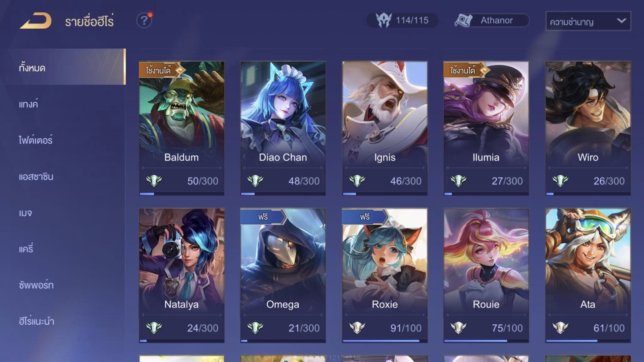
Task: Tap Ata's silver proficiency badge icon
Action: click(x=560, y=328)
